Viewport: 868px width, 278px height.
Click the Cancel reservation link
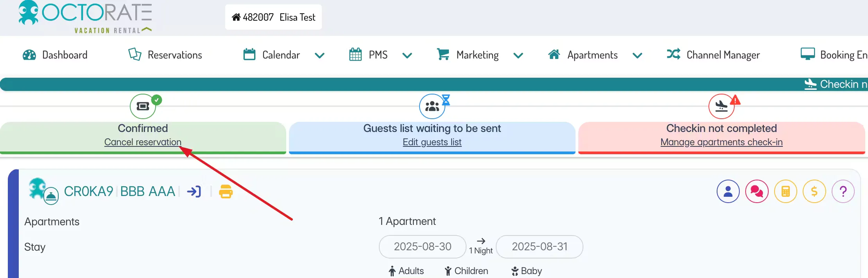(143, 142)
